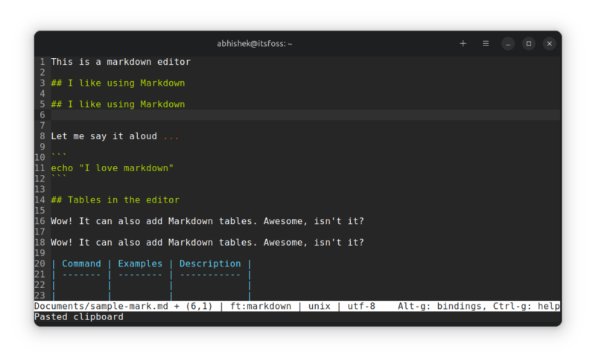Click the 'Examples' table header
596x364 pixels.
pyautogui.click(x=140, y=264)
